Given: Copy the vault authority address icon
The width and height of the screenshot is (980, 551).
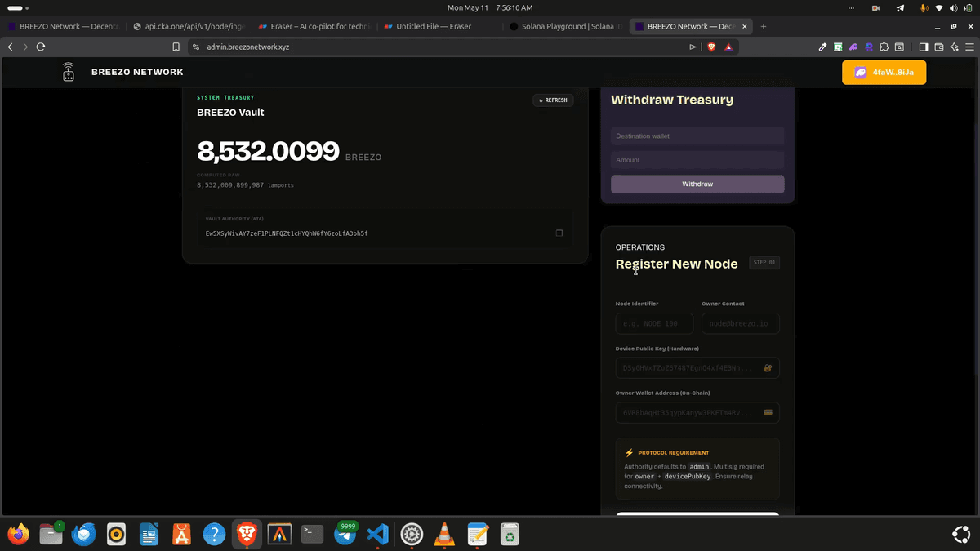Looking at the screenshot, I should tap(559, 233).
